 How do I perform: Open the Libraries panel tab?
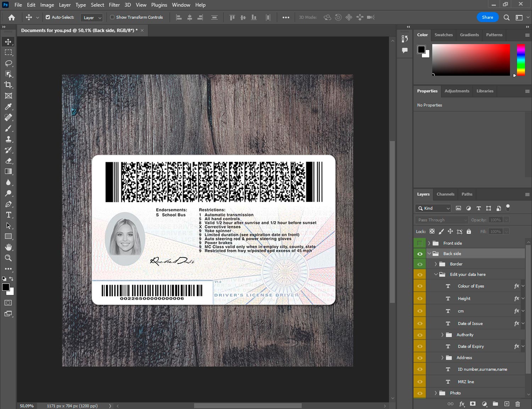click(484, 91)
